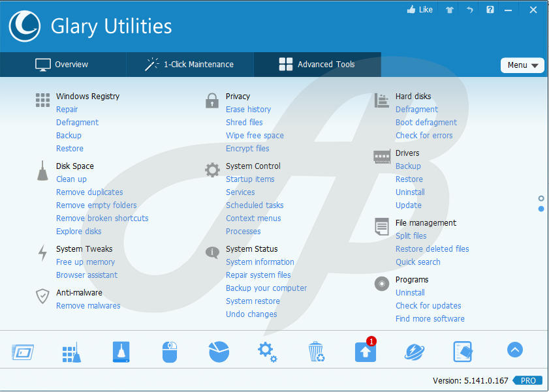The height and width of the screenshot is (392, 549).
Task: Click the double gears dock icon
Action: pyautogui.click(x=267, y=352)
